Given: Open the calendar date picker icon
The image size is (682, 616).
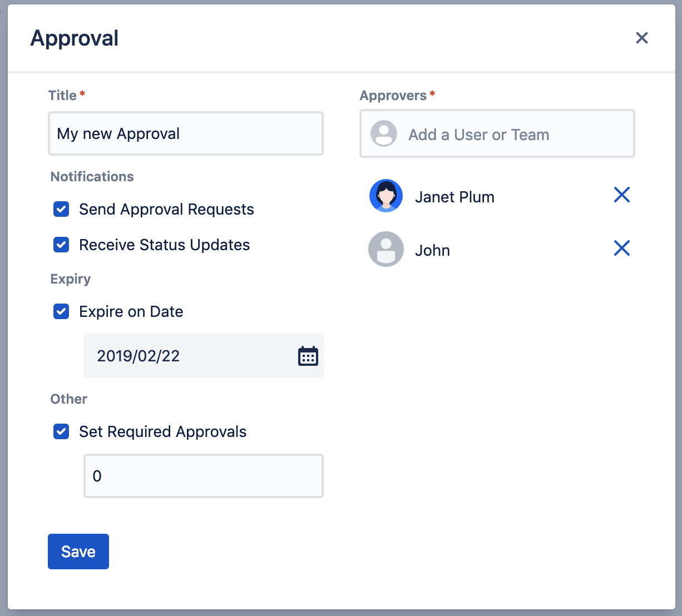Looking at the screenshot, I should [x=308, y=356].
